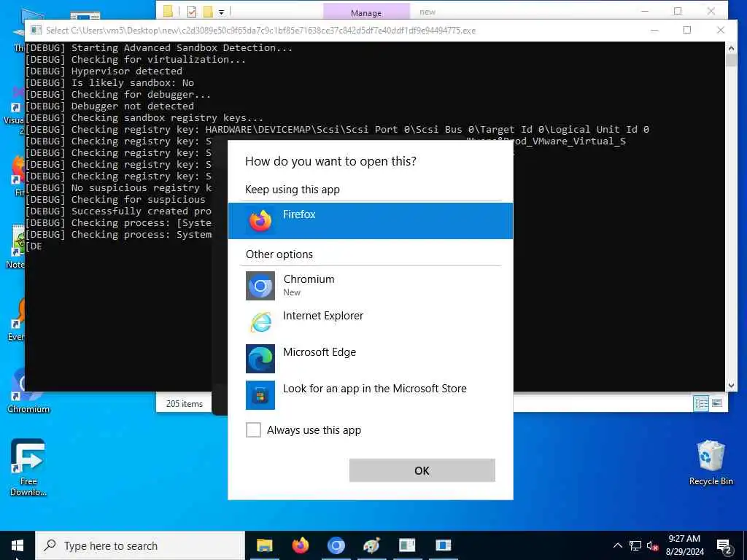Click the '205 items' status text
Screen dimensions: 747x560
pos(185,404)
